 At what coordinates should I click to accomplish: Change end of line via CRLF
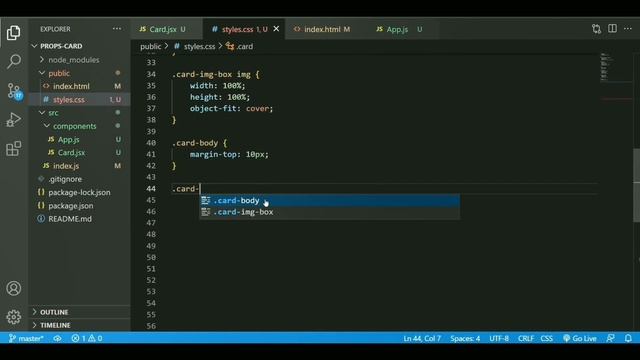(526, 338)
